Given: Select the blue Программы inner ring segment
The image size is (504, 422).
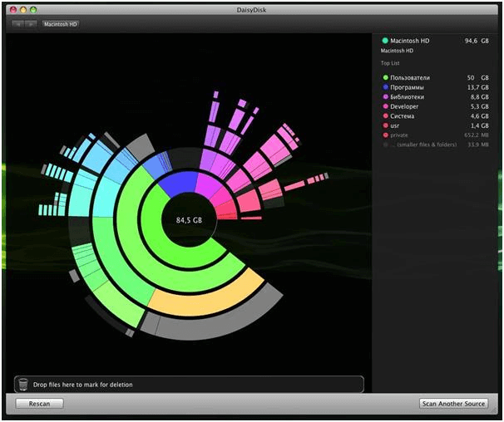Looking at the screenshot, I should [179, 184].
